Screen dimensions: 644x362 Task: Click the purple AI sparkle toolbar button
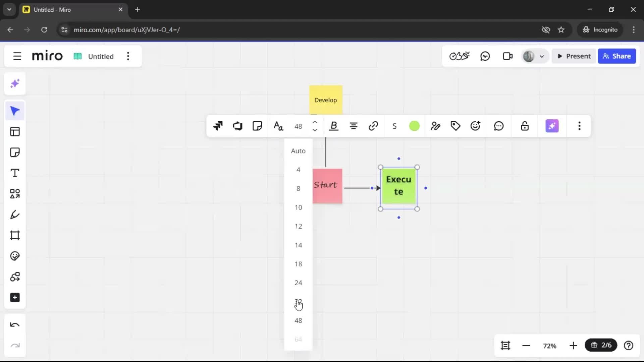point(552,126)
